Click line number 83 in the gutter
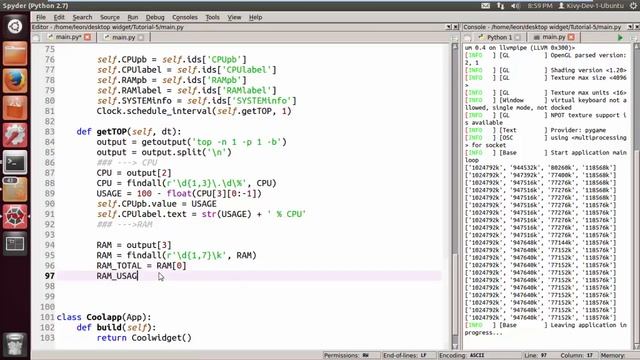Viewport: 640px width, 360px height. coord(49,132)
